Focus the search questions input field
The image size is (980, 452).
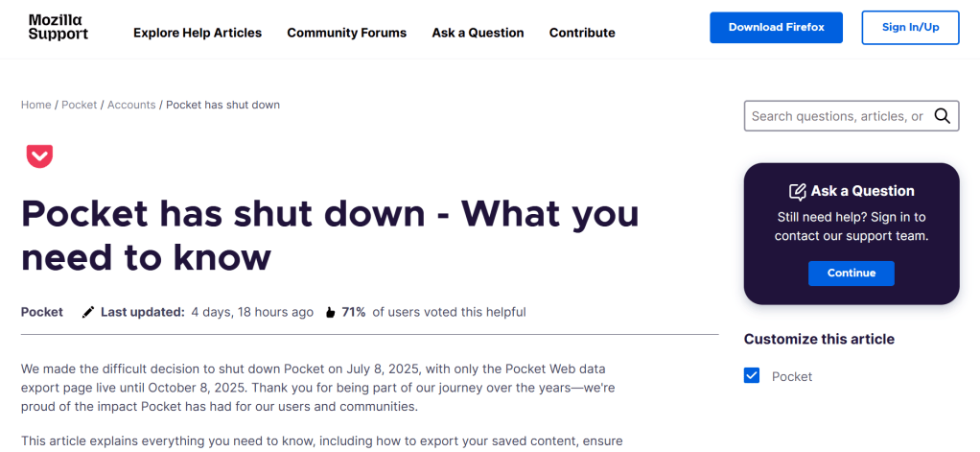click(836, 116)
